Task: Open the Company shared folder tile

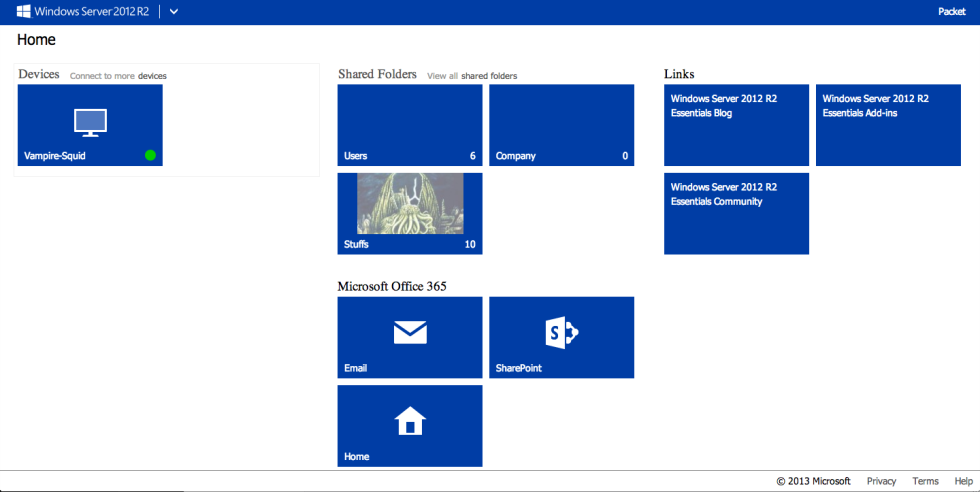Action: click(561, 125)
